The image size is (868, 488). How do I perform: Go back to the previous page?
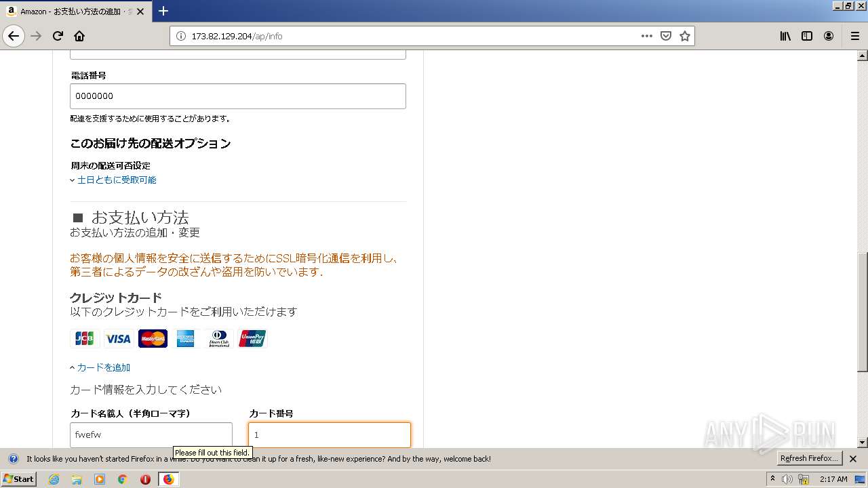pyautogui.click(x=14, y=36)
